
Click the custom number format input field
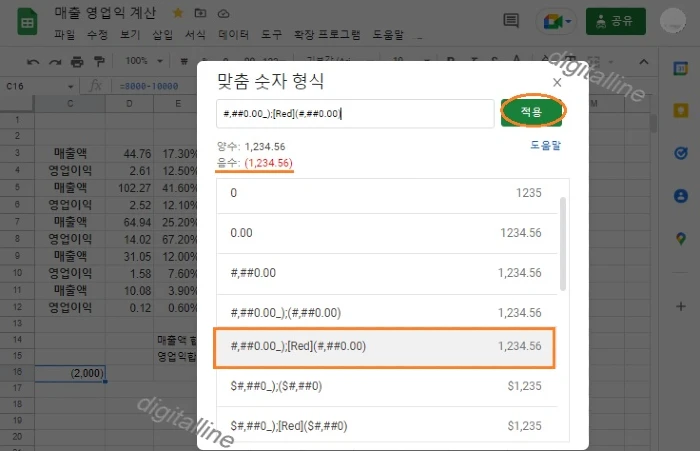click(355, 113)
